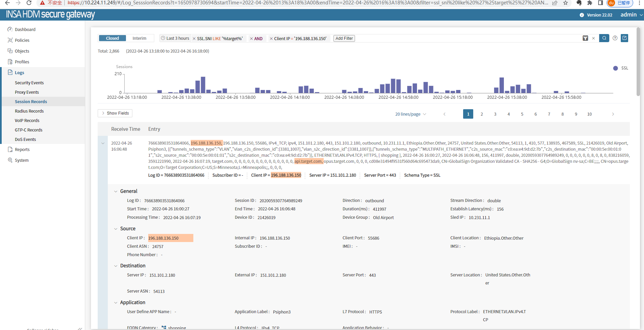Collapse the General section

pyautogui.click(x=116, y=191)
